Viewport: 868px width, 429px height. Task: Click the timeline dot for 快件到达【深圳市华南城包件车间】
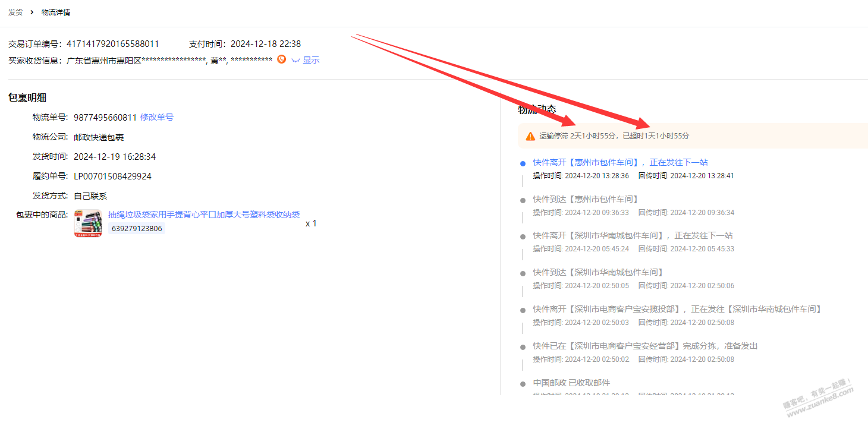tap(523, 273)
